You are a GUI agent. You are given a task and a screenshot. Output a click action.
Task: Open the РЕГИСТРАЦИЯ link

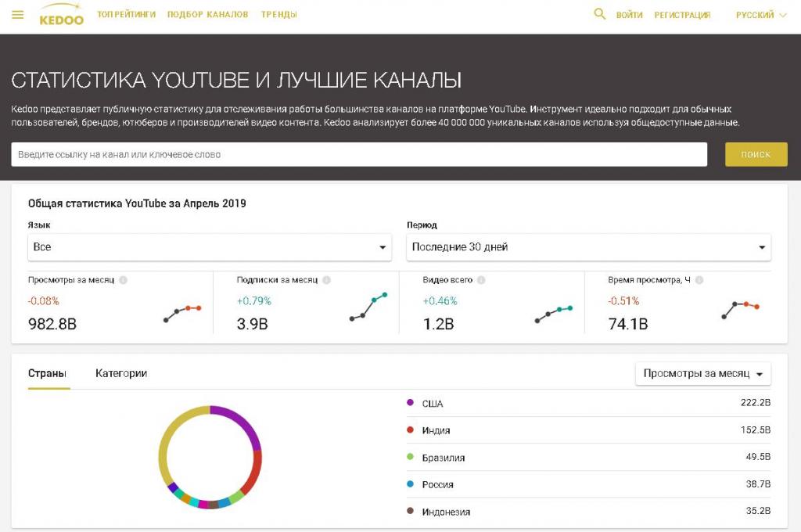pos(682,15)
